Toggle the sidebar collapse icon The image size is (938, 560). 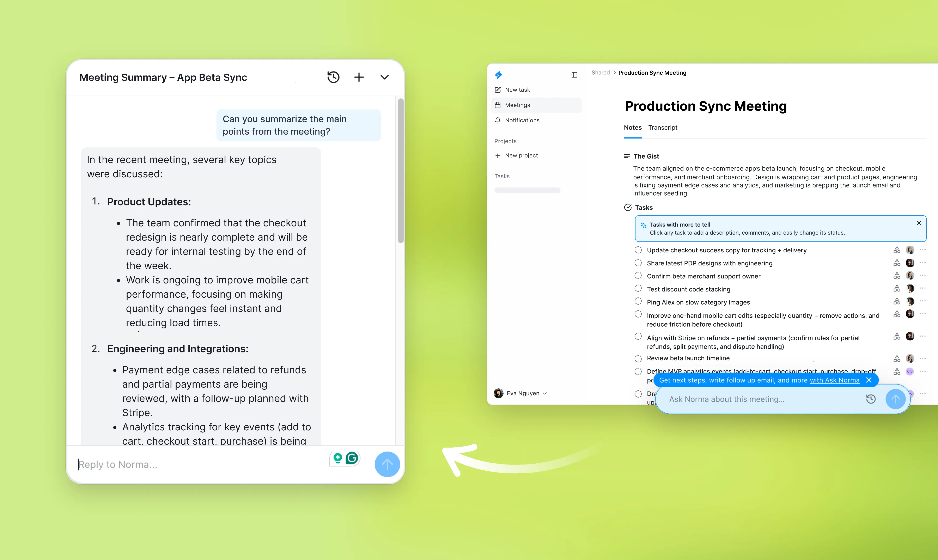pyautogui.click(x=574, y=75)
